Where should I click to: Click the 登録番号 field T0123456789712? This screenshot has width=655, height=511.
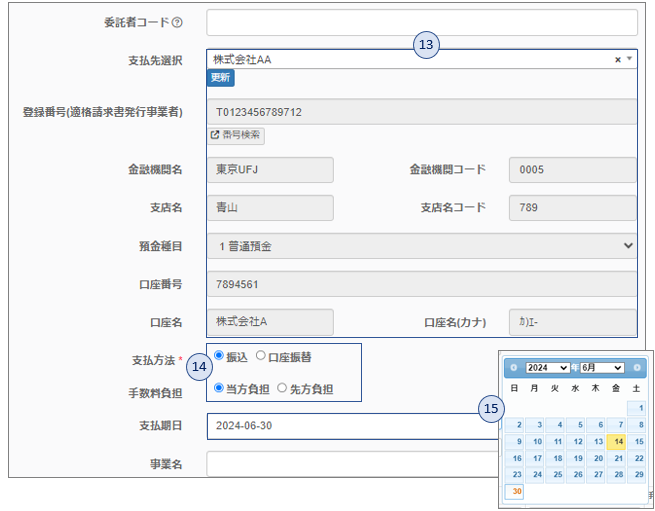click(422, 112)
